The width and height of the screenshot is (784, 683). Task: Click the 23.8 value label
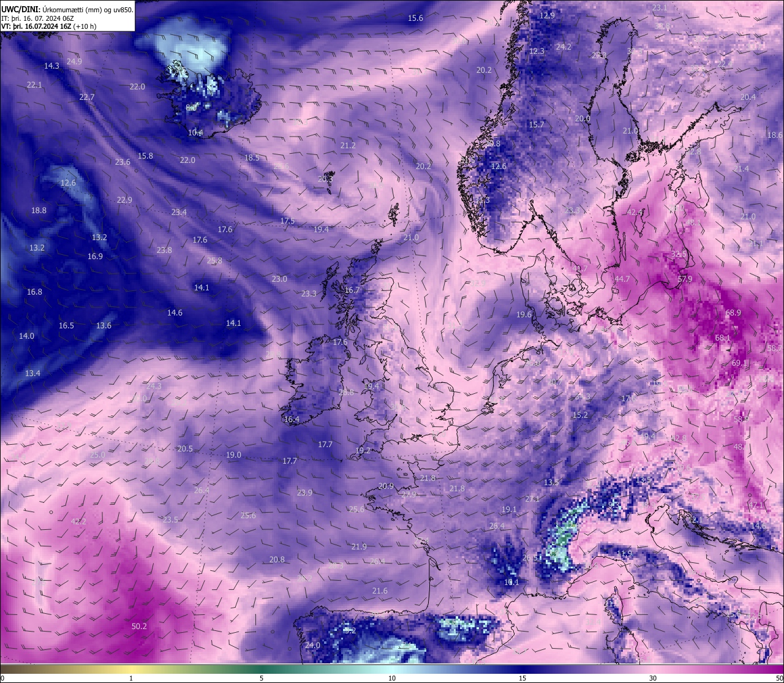coord(164,251)
